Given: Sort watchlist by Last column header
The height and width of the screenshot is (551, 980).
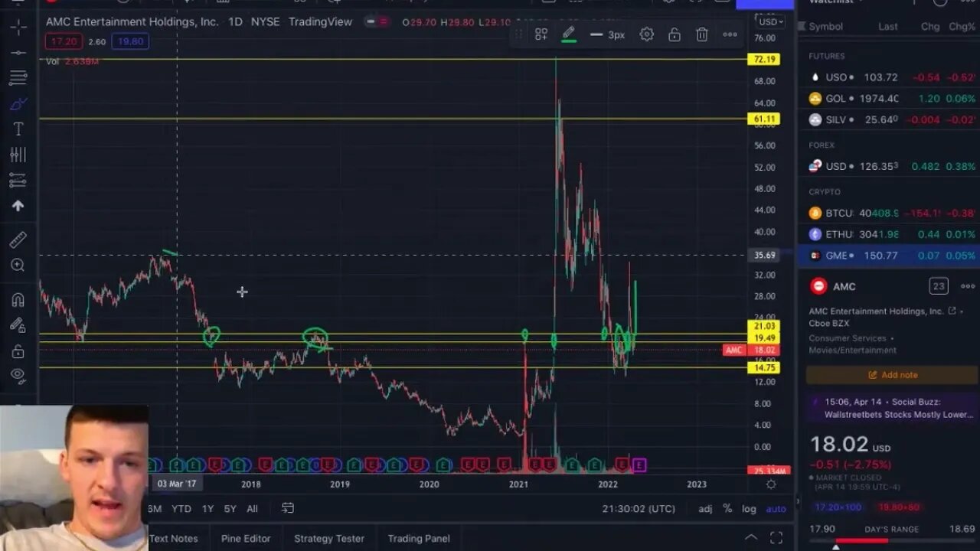Looking at the screenshot, I should (x=888, y=26).
